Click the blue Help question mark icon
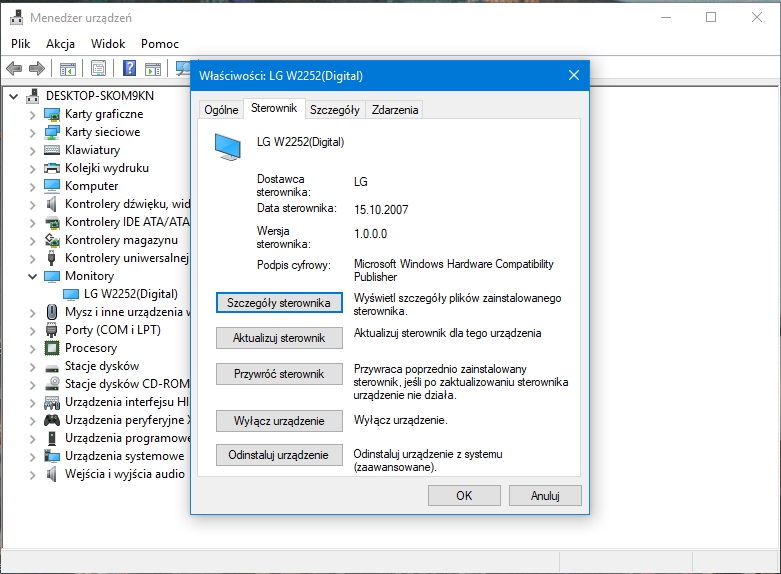 coord(130,68)
